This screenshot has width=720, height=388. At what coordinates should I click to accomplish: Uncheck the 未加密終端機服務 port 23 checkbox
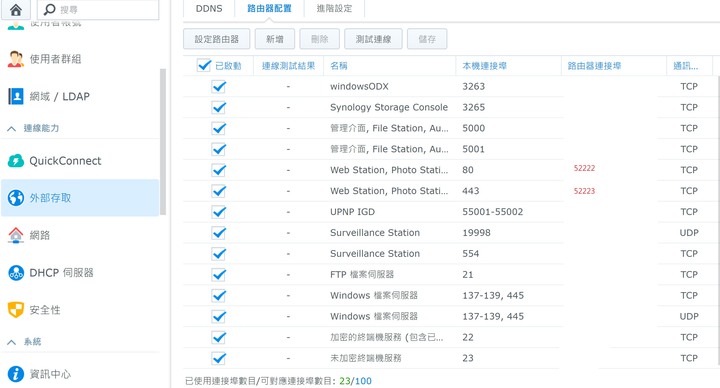pyautogui.click(x=219, y=358)
